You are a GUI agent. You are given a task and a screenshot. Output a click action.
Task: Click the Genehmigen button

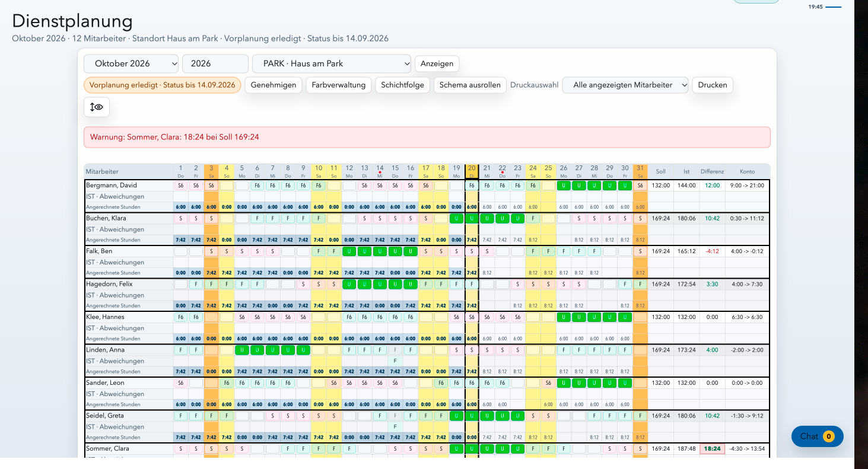point(274,85)
